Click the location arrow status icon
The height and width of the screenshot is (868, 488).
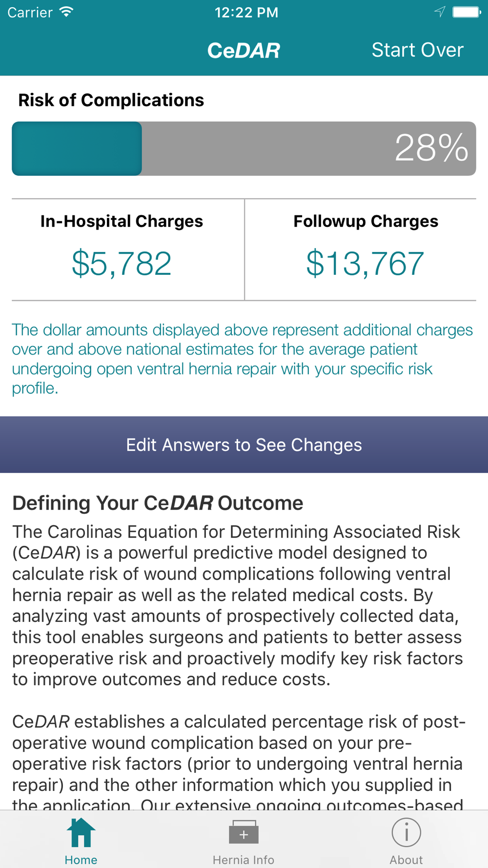pos(440,12)
